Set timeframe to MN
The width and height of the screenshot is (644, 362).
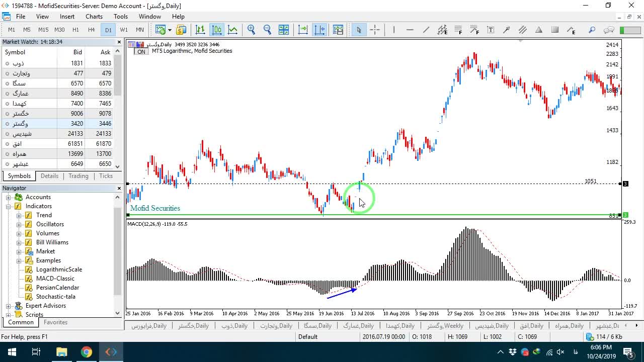(140, 30)
